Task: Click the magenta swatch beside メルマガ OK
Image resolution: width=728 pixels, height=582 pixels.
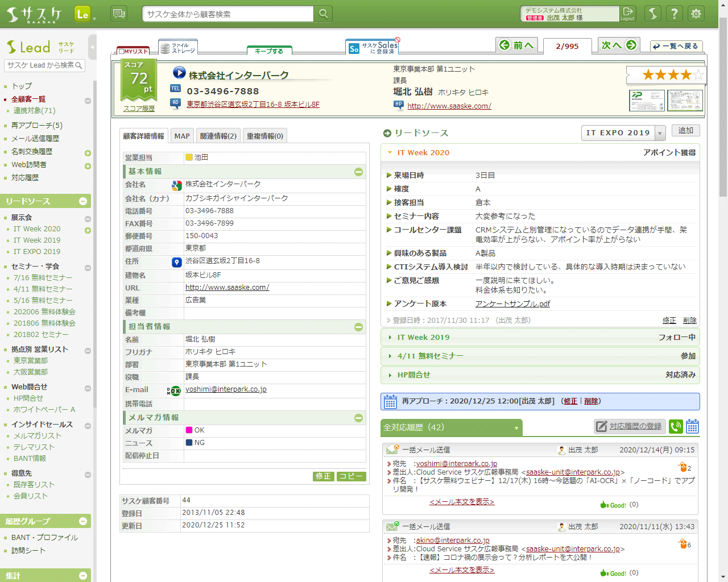Action: 189,430
